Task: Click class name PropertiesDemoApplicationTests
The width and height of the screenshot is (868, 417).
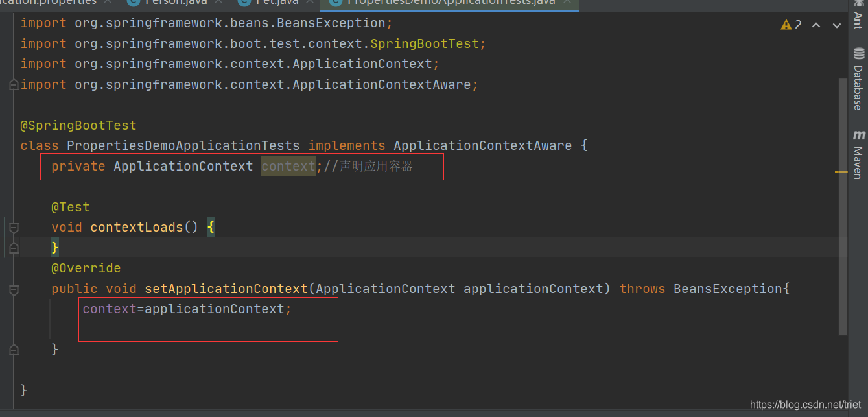Action: [183, 146]
